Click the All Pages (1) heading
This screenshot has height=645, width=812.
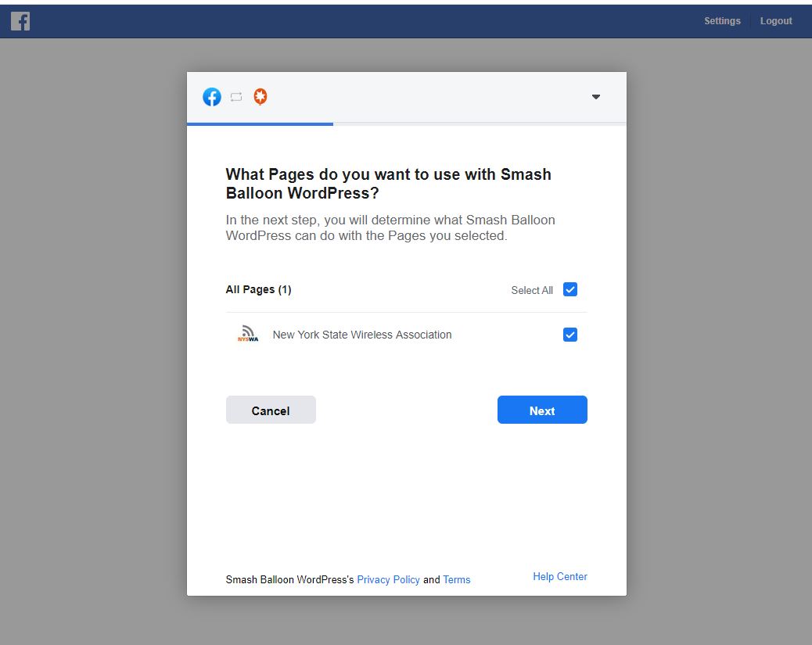click(258, 289)
